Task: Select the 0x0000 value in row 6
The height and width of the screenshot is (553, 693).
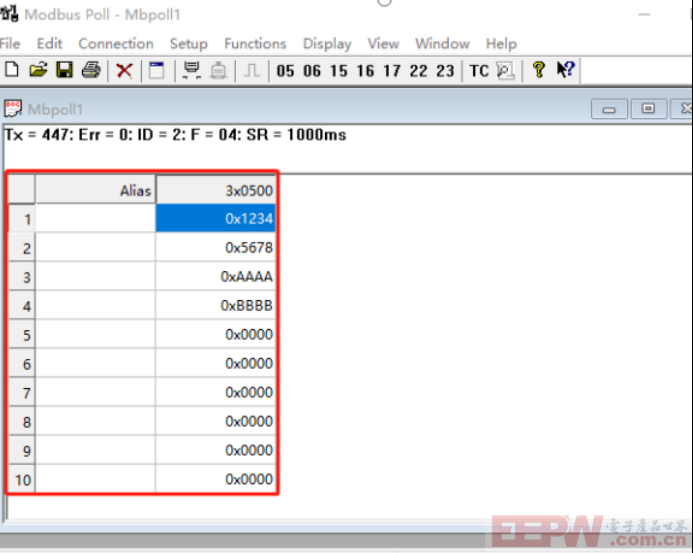Action: click(x=216, y=363)
